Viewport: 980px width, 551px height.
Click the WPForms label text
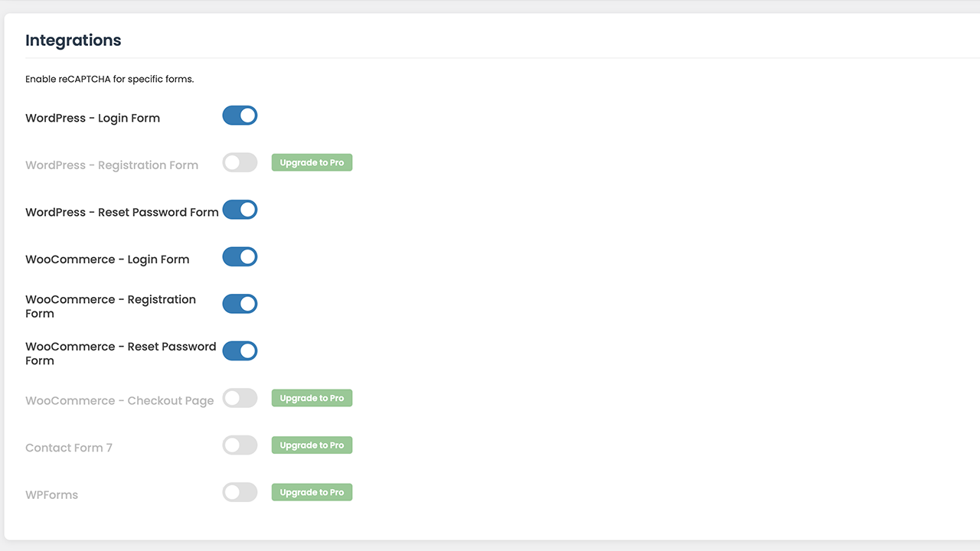(51, 494)
